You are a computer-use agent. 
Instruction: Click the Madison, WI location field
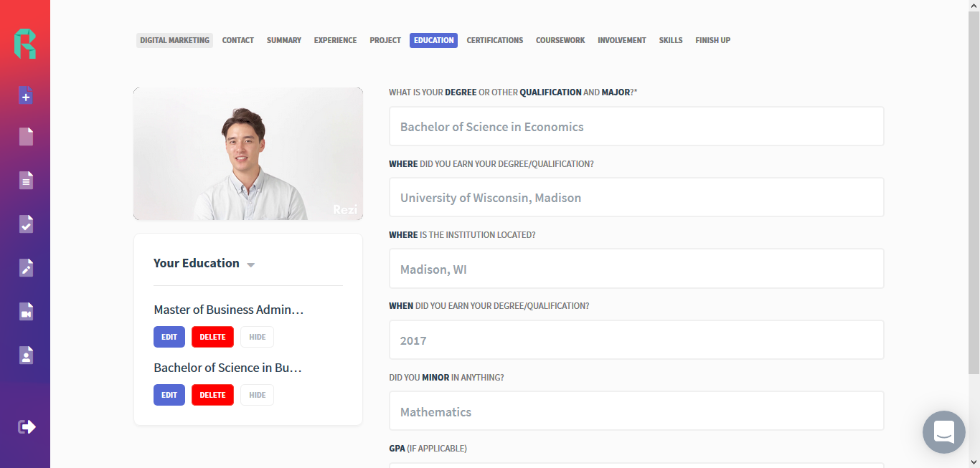[x=636, y=269]
